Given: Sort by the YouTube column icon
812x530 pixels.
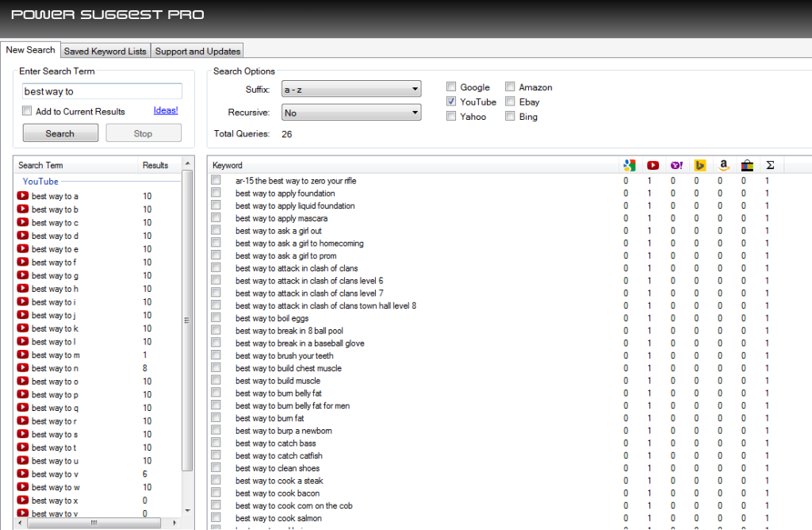Looking at the screenshot, I should point(653,165).
